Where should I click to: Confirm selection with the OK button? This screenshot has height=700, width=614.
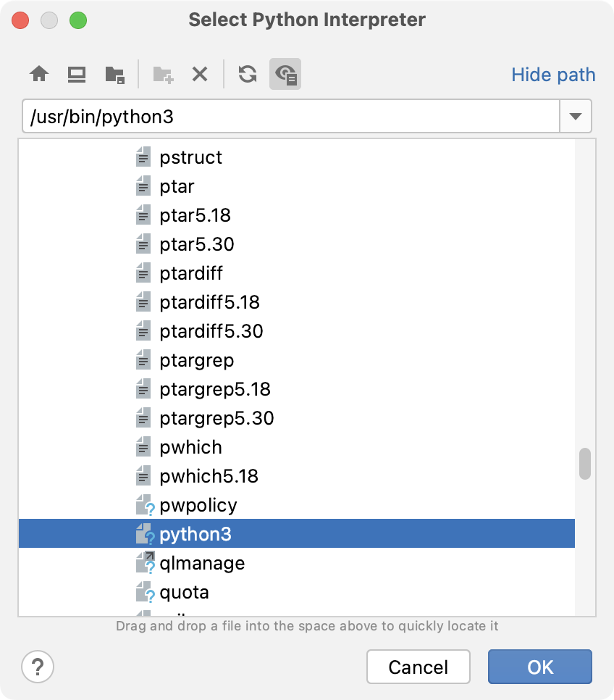point(539,667)
